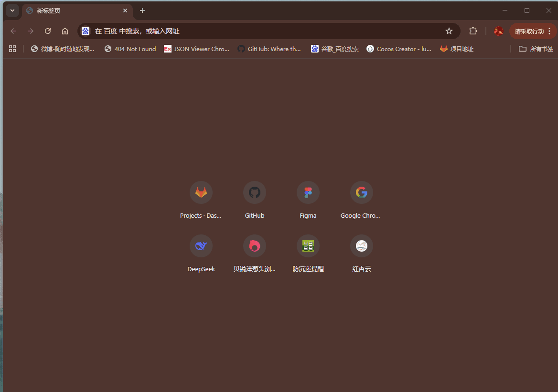Open the home page icon
This screenshot has height=392, width=558.
pos(65,32)
